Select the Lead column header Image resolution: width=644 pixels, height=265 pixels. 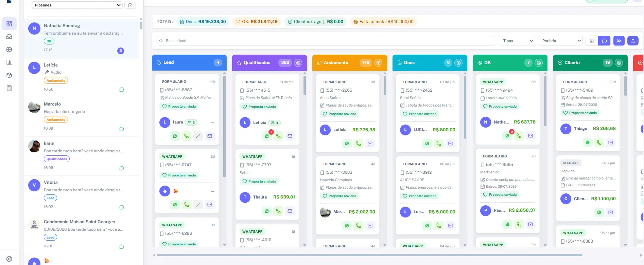[x=189, y=62]
